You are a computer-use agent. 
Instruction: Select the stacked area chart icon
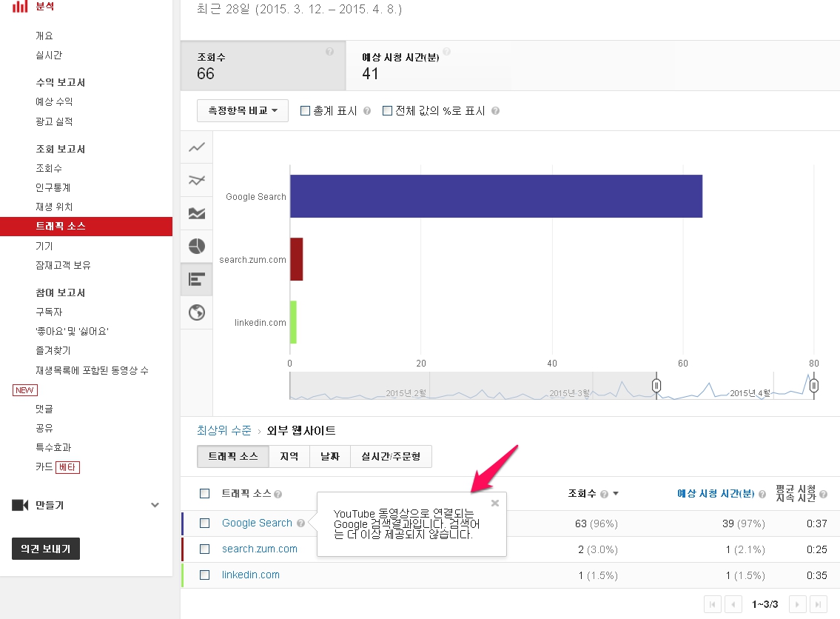pyautogui.click(x=197, y=213)
